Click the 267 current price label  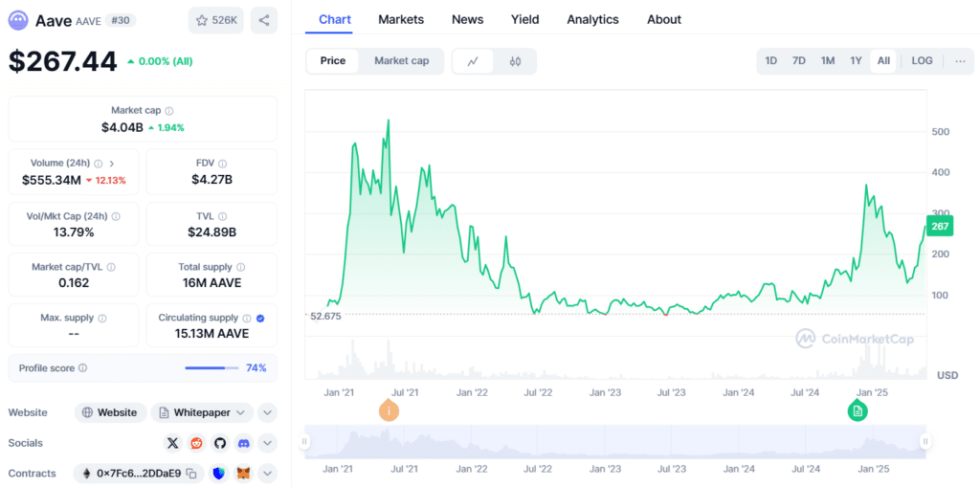940,226
